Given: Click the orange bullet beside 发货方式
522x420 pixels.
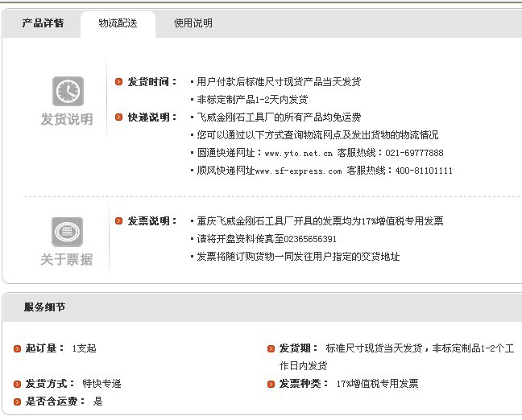Looking at the screenshot, I should click(x=17, y=384).
